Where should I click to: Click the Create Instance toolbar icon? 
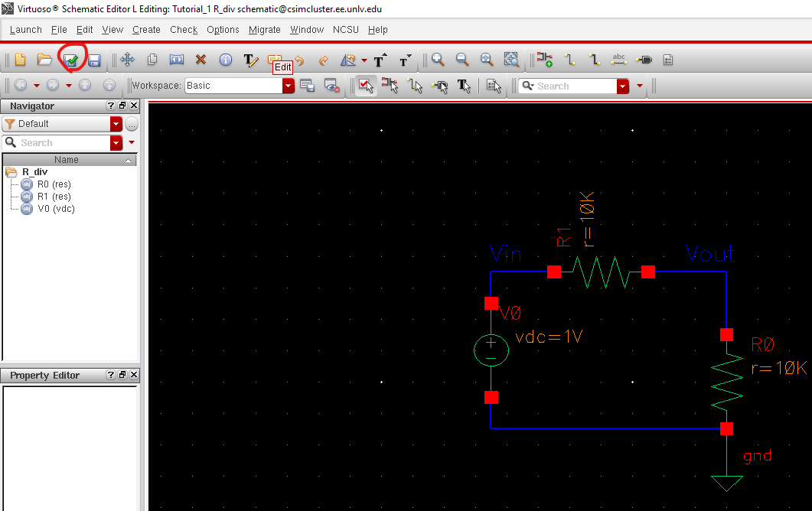[x=544, y=60]
